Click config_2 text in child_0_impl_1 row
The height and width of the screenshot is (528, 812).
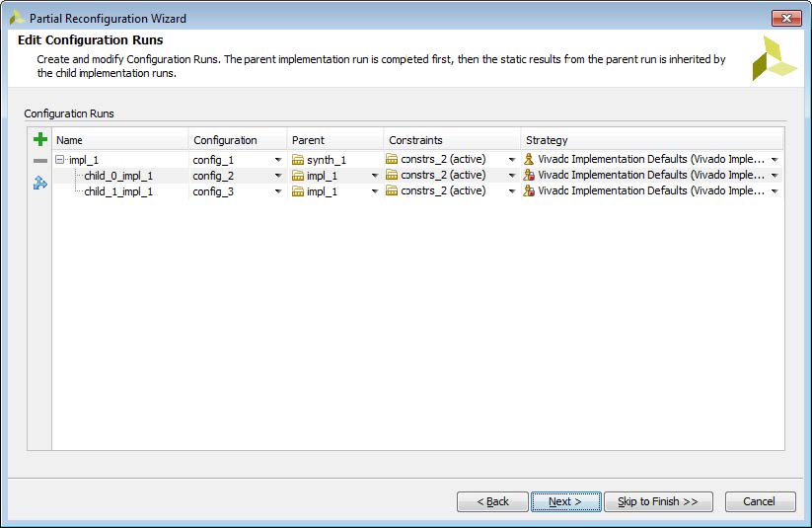213,176
